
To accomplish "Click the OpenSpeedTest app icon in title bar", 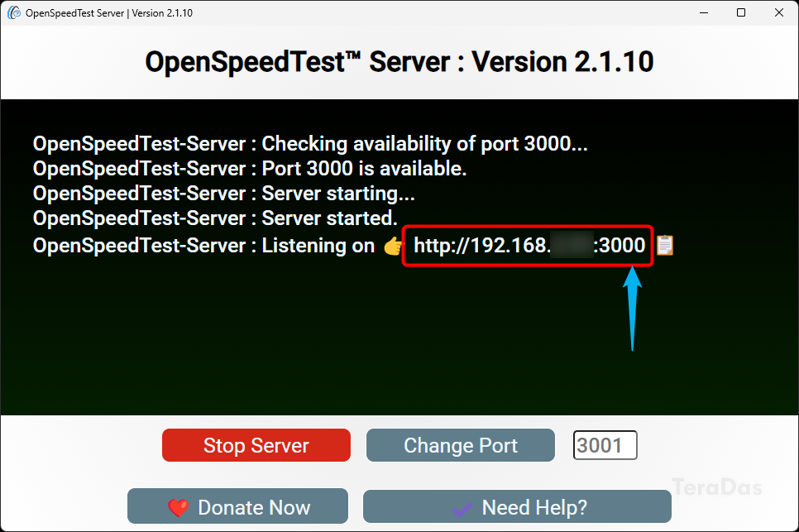I will 12,12.
